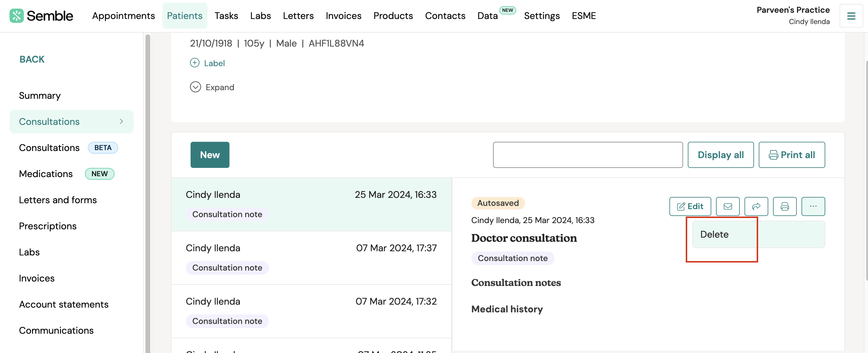The height and width of the screenshot is (353, 868).
Task: Click Parveen's Practice account name
Action: (x=793, y=10)
